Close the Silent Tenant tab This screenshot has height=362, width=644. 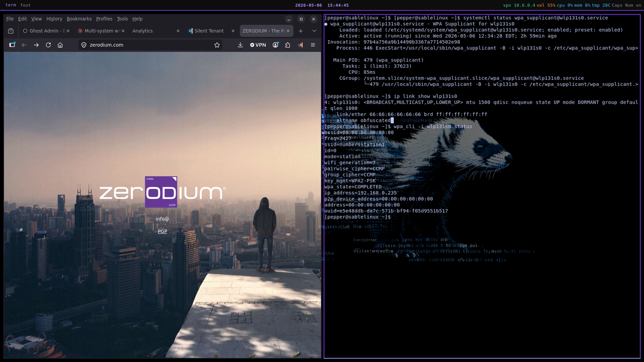[233, 31]
